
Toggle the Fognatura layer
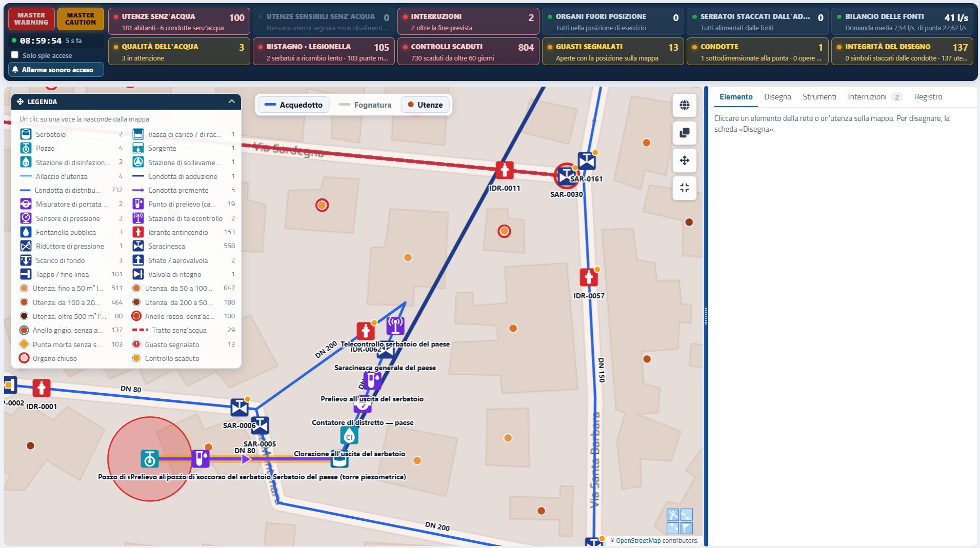point(365,105)
